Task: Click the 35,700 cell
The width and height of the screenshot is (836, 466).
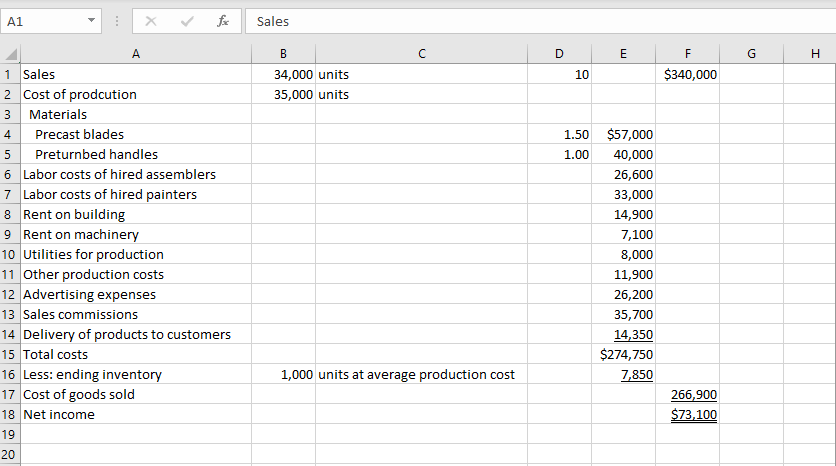Action: [623, 314]
